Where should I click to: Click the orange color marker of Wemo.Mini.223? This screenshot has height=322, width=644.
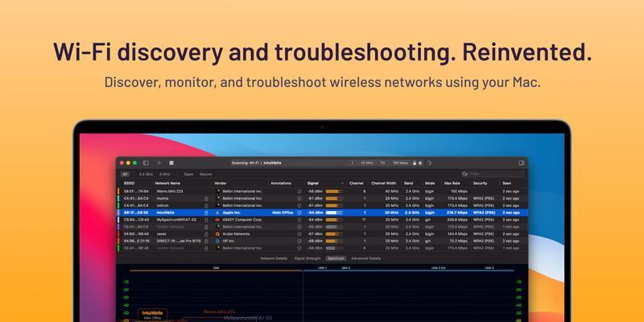(x=118, y=192)
